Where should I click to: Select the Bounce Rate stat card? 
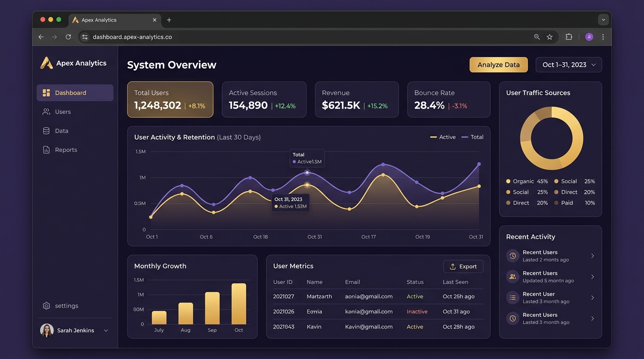click(449, 100)
